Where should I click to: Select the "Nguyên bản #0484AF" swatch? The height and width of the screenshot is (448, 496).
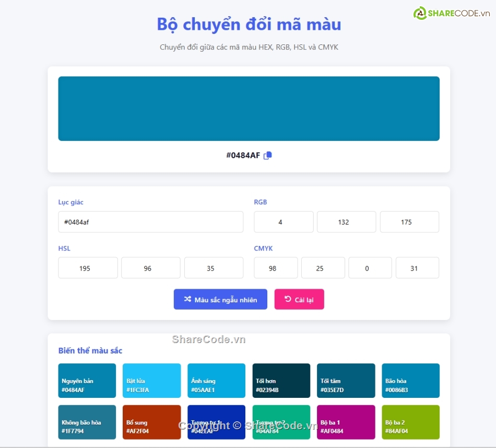coord(87,381)
